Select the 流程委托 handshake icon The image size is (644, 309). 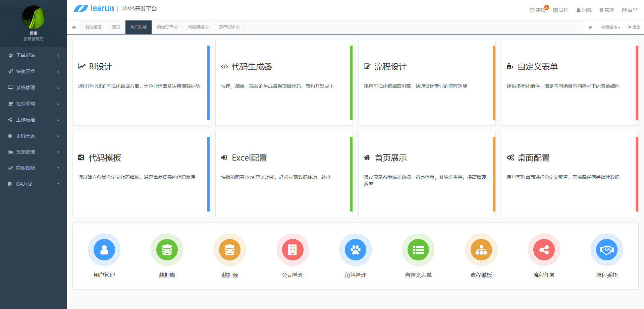click(x=606, y=250)
